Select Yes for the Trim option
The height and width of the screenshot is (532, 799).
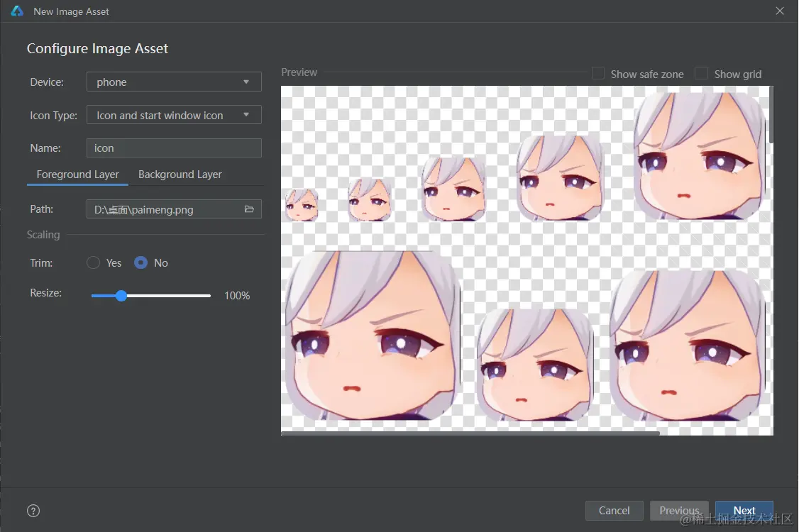[93, 262]
